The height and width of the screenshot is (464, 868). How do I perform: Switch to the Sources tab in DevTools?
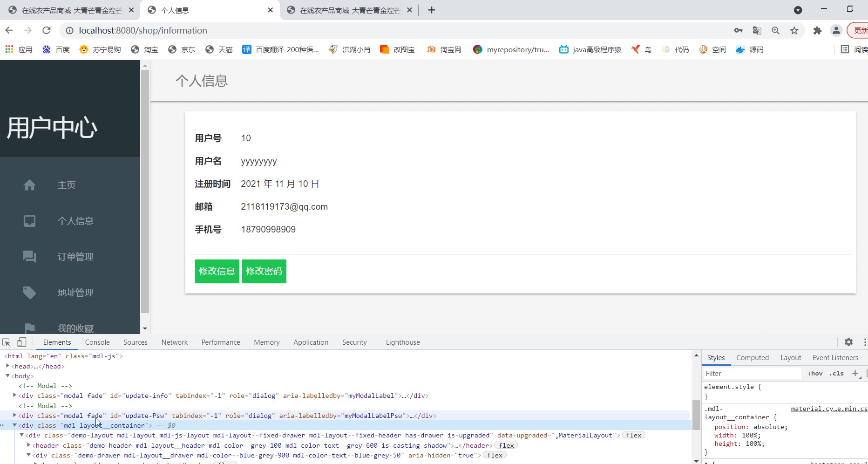pos(136,342)
